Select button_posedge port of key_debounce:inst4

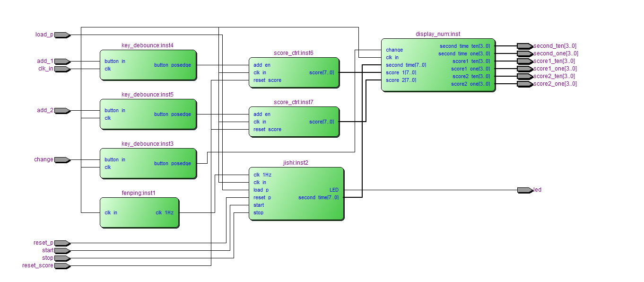coord(173,65)
